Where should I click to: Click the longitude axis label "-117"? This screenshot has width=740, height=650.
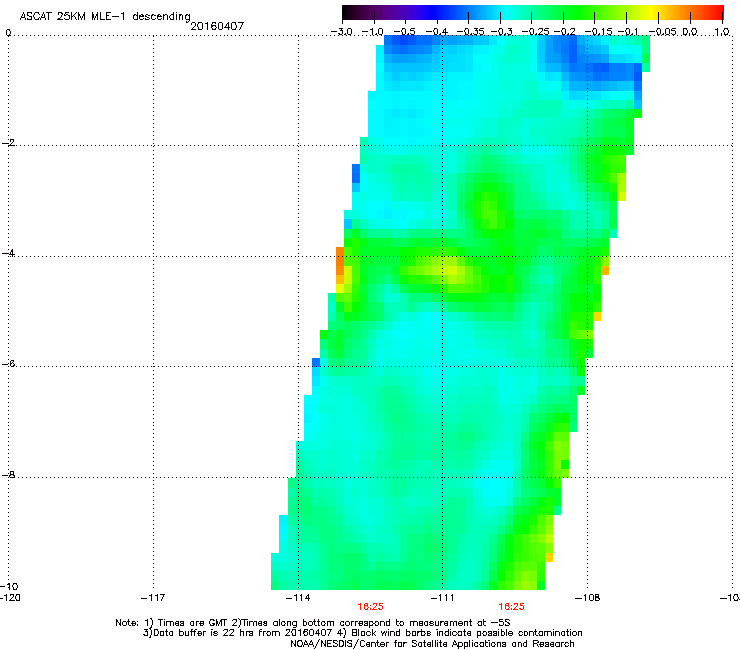pos(153,598)
